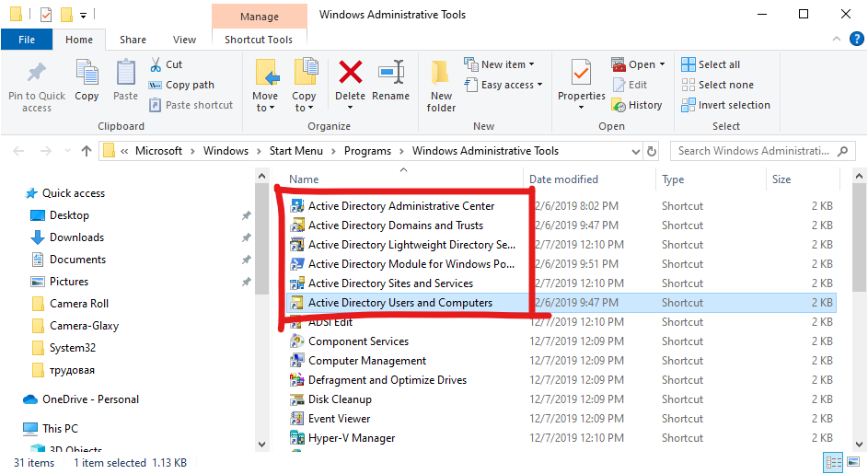Click the Programs breadcrumb in address bar
This screenshot has height=474, width=868.
point(367,151)
